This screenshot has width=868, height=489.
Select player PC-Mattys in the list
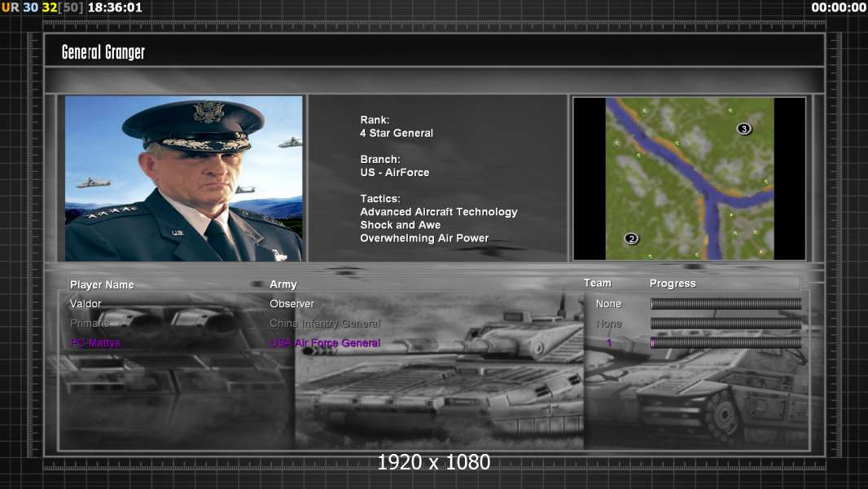tap(95, 343)
